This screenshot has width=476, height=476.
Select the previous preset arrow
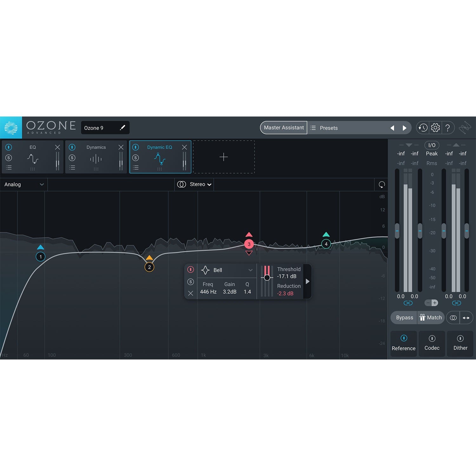click(393, 128)
